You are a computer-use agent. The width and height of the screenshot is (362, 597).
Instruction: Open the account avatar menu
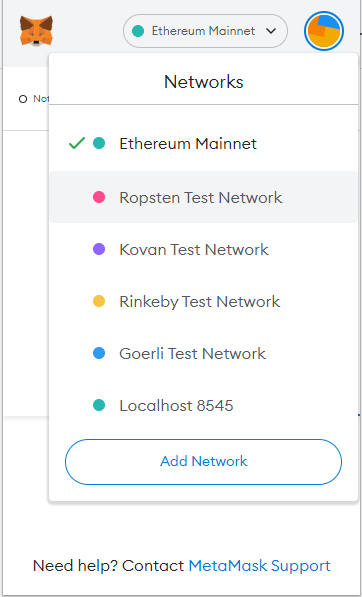click(x=324, y=31)
